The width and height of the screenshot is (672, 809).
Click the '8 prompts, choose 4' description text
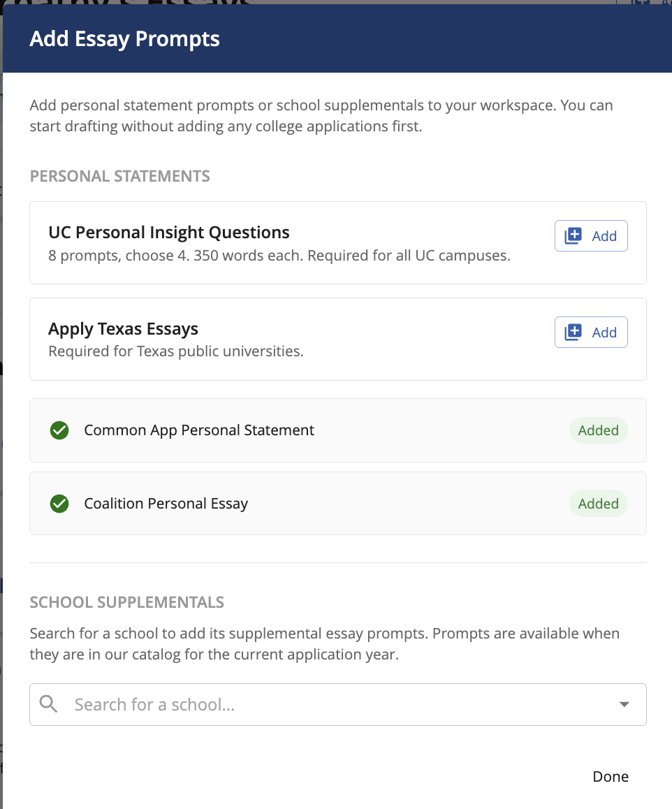click(x=279, y=256)
